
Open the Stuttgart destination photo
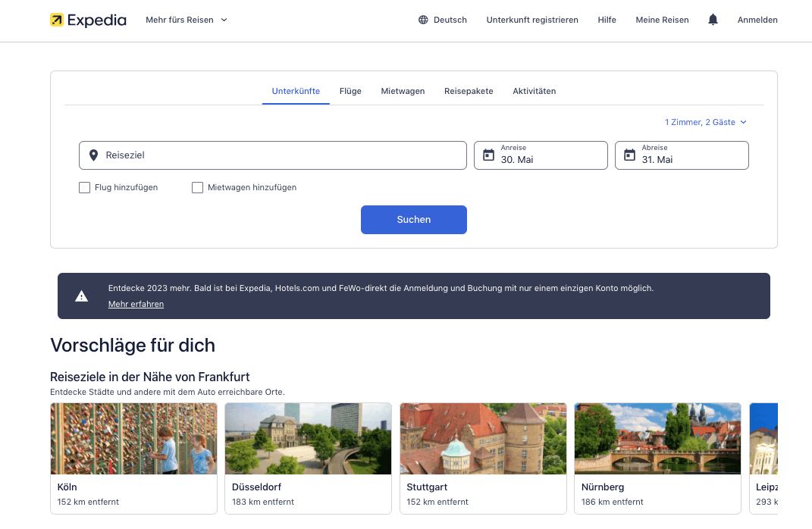tap(483, 438)
